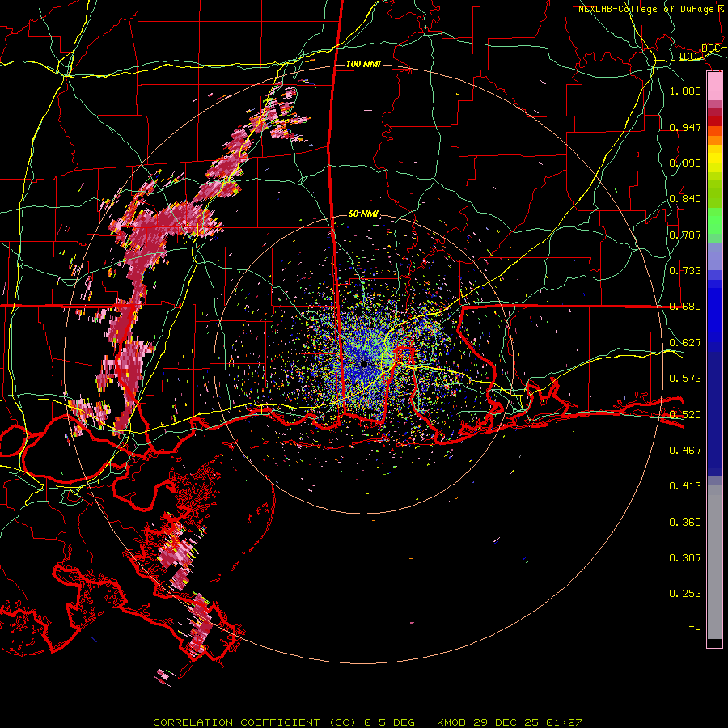Image resolution: width=728 pixels, height=728 pixels.
Task: Click the [CC] product label
Action: tap(691, 57)
